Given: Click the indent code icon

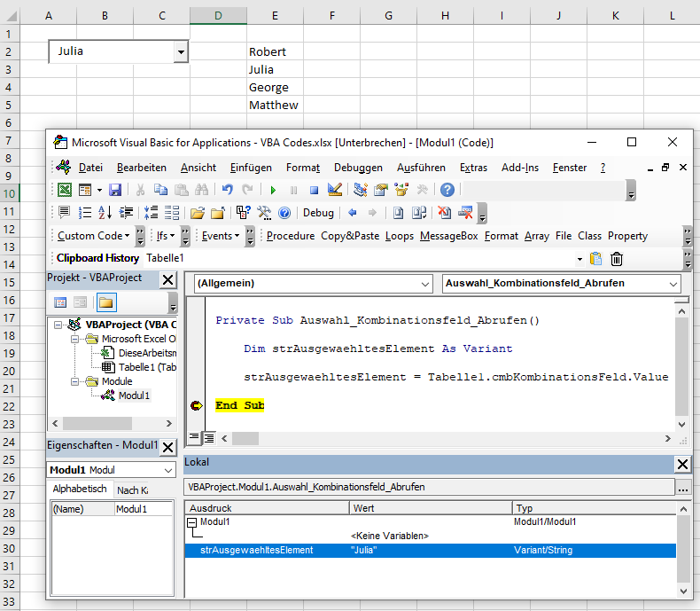Looking at the screenshot, I should [126, 213].
